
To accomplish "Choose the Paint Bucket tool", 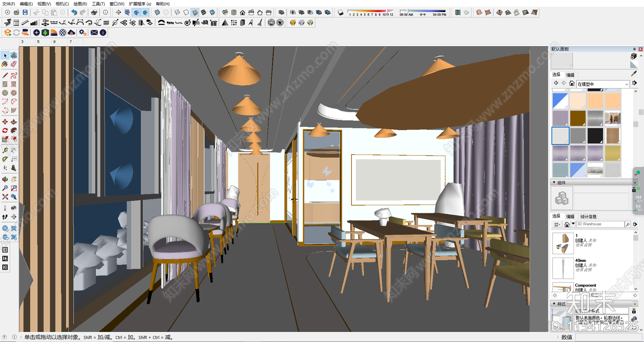I will tap(5, 64).
